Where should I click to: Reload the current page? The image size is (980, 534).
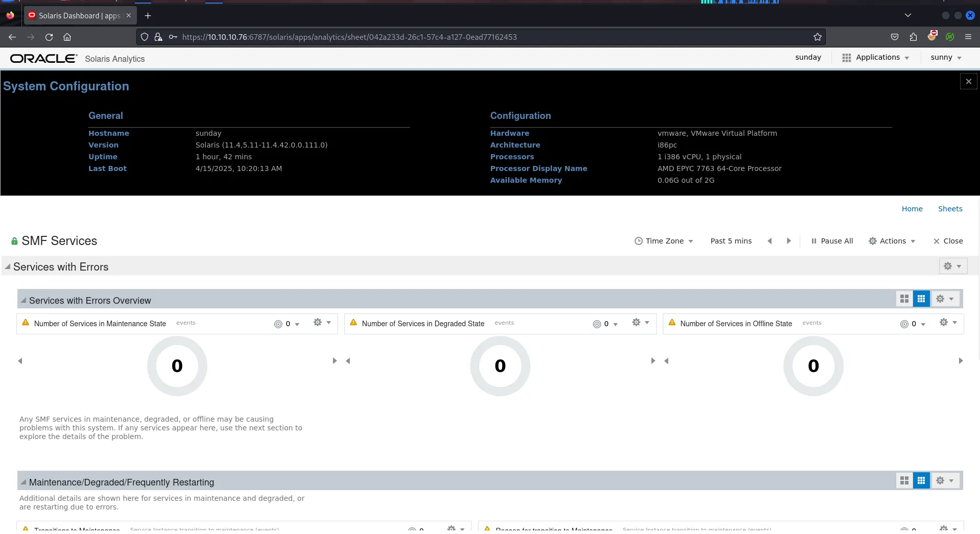49,37
